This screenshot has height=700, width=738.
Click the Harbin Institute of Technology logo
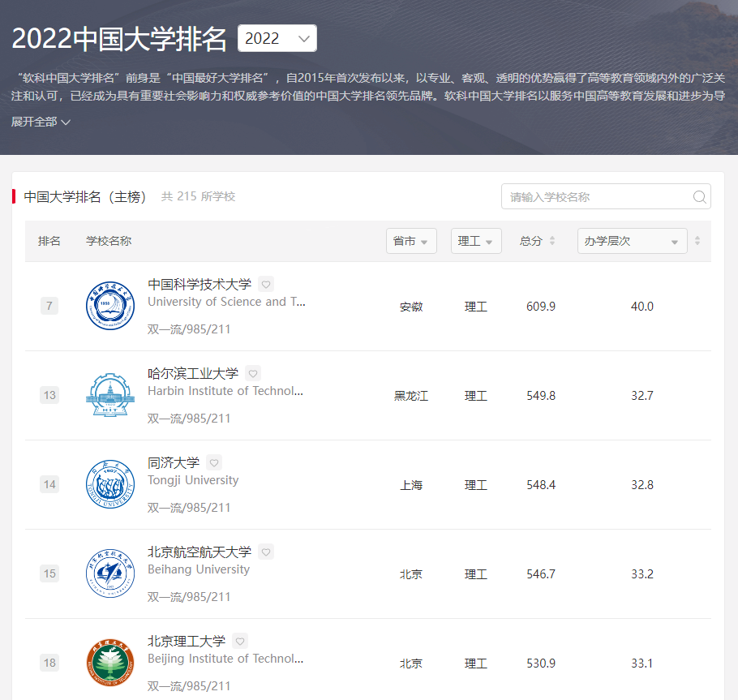(x=110, y=395)
